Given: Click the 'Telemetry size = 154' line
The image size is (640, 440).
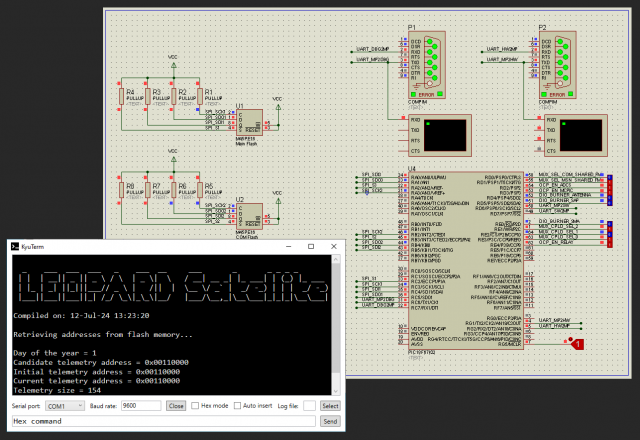Looking at the screenshot, I should click(57, 390).
